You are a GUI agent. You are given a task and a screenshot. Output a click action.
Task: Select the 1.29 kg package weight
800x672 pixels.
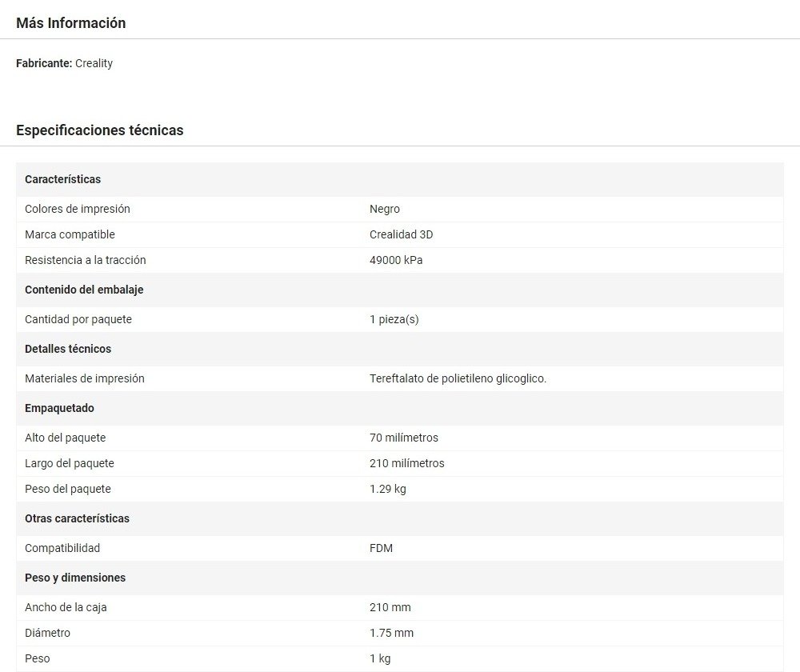tap(387, 489)
